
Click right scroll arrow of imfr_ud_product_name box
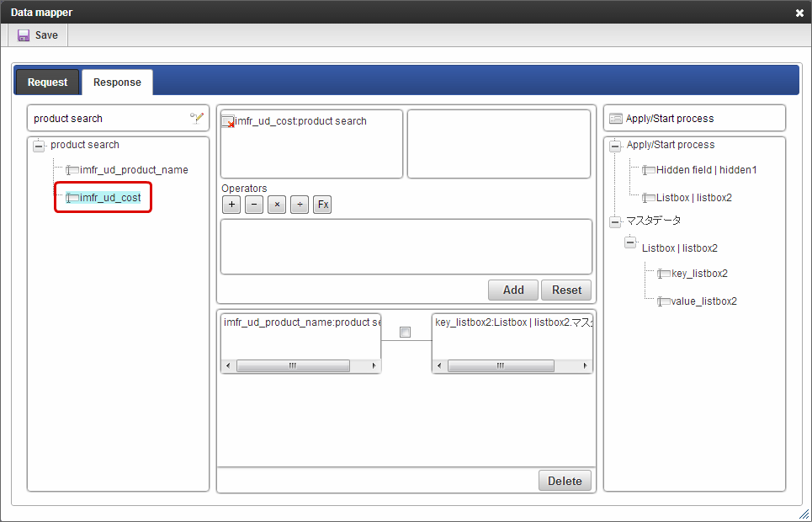tap(374, 366)
